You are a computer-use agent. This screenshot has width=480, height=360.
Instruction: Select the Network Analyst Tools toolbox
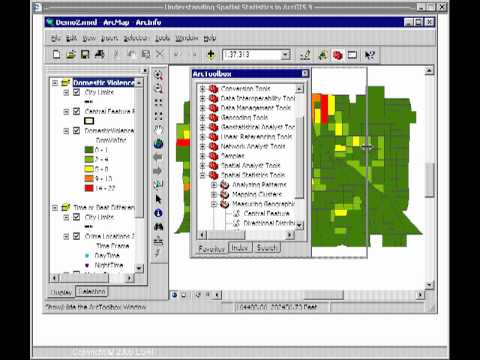pyautogui.click(x=253, y=146)
